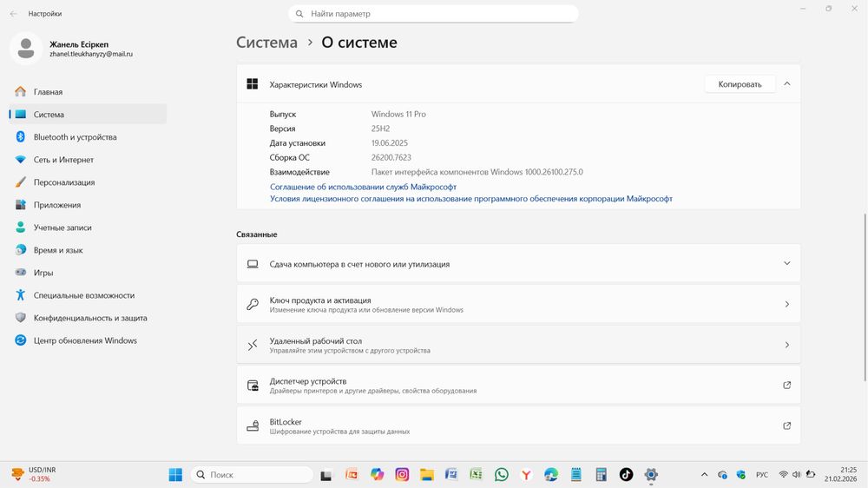Select Учетные записи in sidebar menu
The image size is (868, 488).
pos(62,228)
